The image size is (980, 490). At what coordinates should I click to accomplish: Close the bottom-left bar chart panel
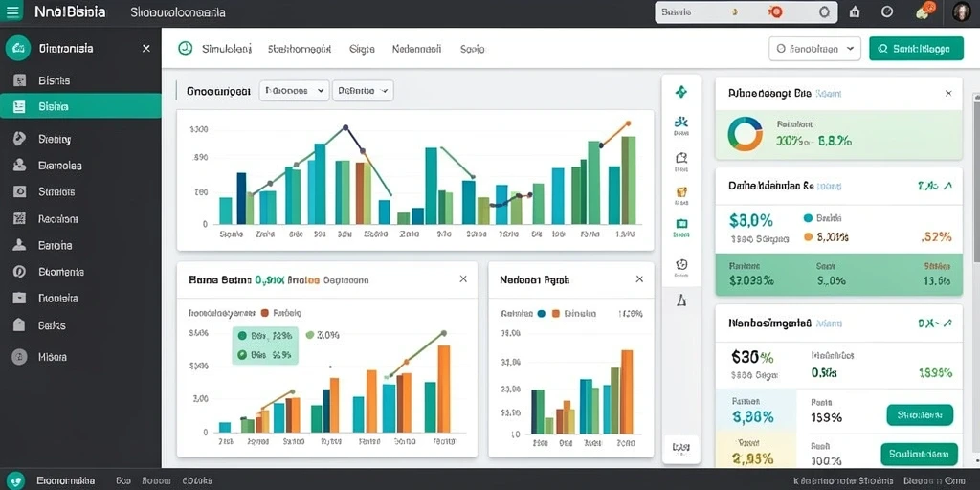[x=463, y=279]
